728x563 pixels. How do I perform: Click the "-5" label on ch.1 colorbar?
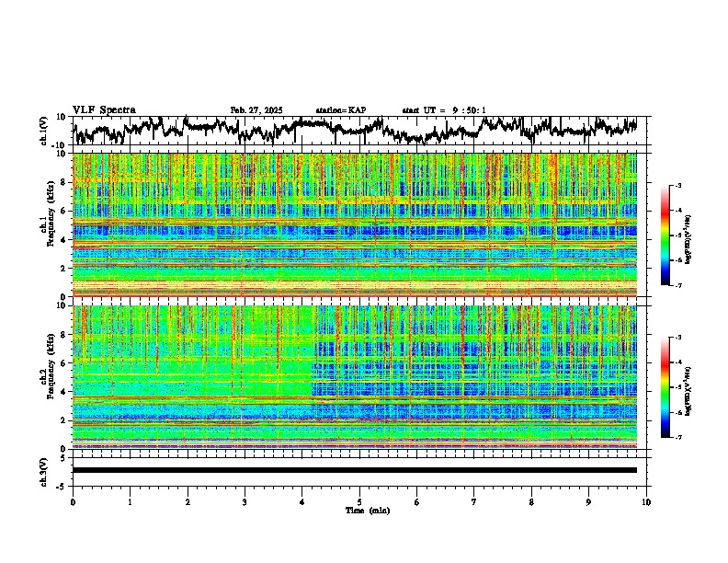pos(677,236)
